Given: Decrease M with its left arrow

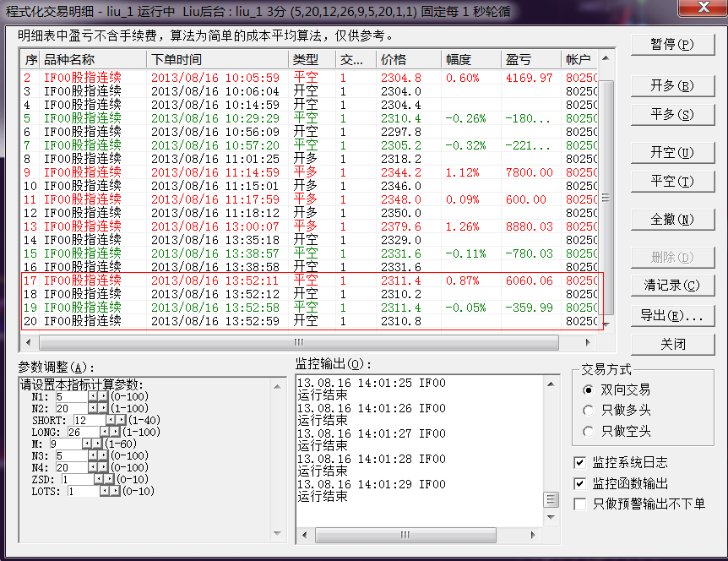Looking at the screenshot, I should pos(87,444).
